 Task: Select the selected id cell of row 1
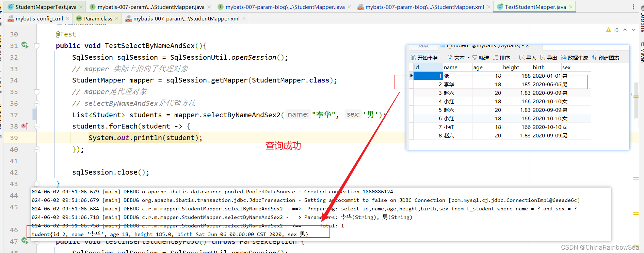(428, 76)
